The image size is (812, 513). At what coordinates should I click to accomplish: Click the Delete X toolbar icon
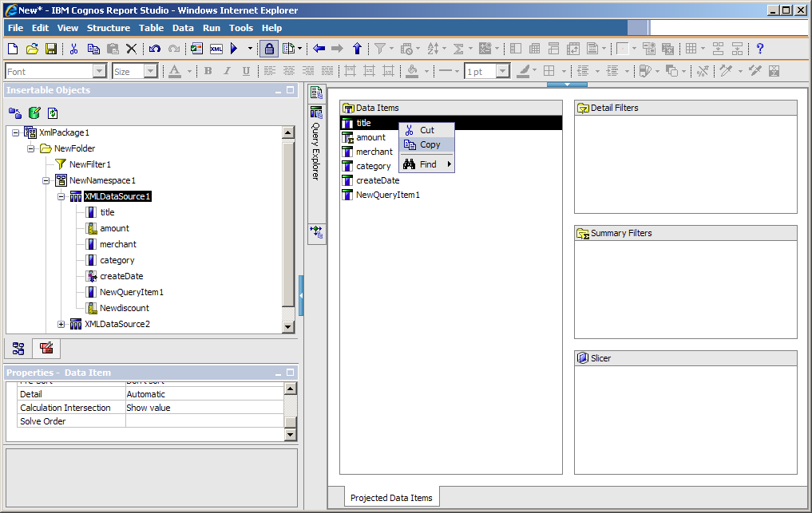click(x=132, y=49)
